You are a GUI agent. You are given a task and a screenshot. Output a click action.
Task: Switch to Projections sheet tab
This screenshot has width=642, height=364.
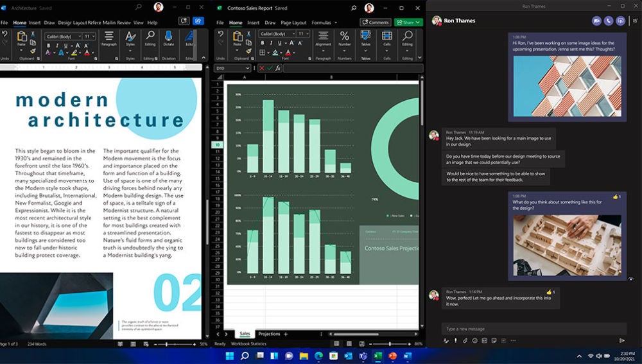click(269, 334)
